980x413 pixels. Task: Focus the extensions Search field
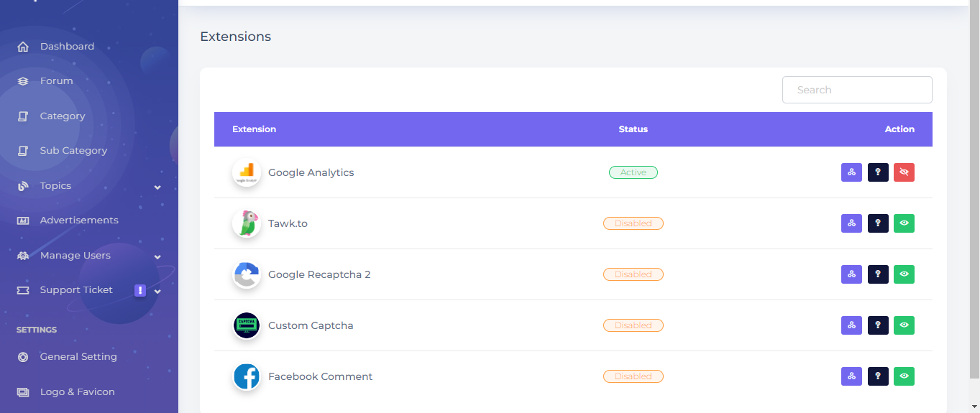pyautogui.click(x=857, y=90)
